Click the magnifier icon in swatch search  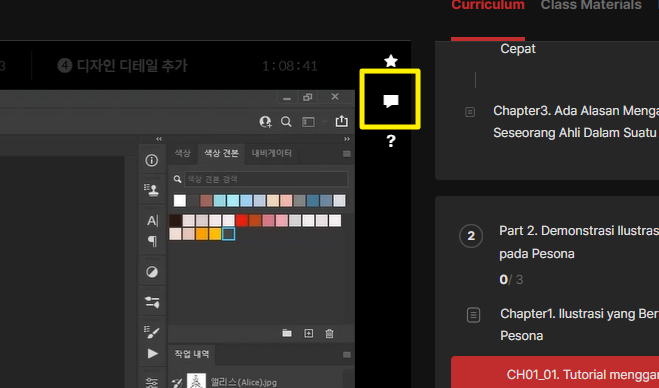tap(177, 179)
